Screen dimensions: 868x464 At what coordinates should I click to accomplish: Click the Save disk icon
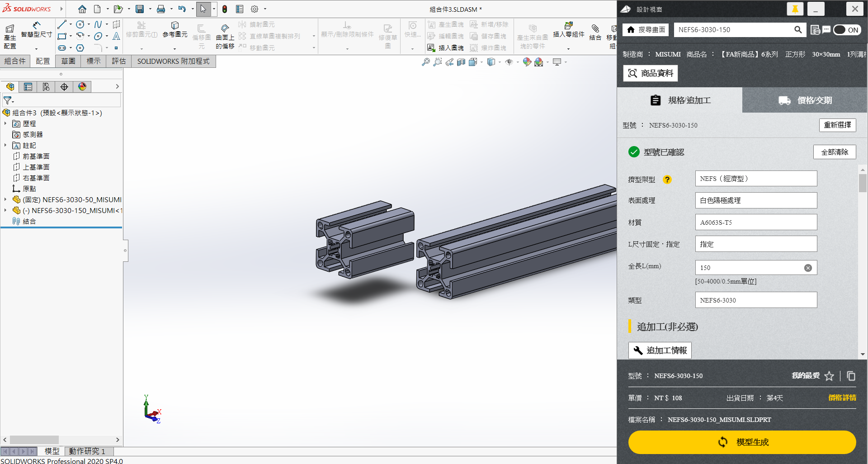coord(140,9)
